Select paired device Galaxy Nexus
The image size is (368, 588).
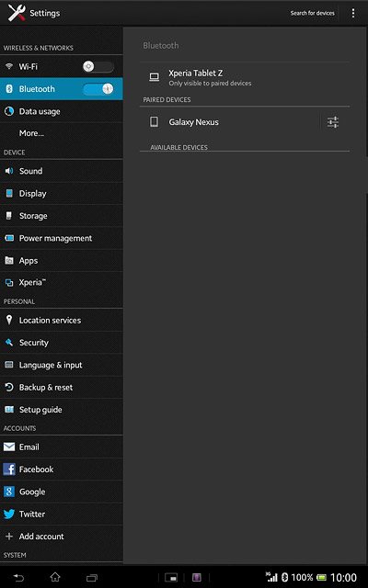(x=230, y=122)
